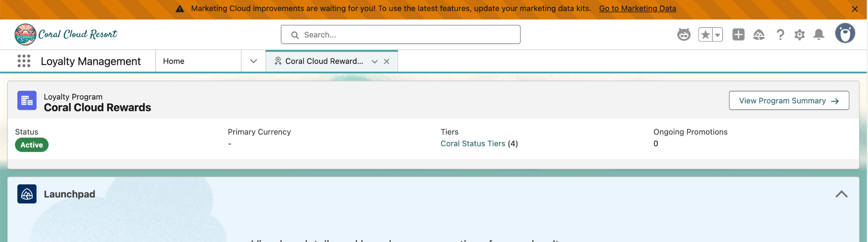Click the Coral Cloud Resort logo
868x242 pixels.
click(x=66, y=34)
